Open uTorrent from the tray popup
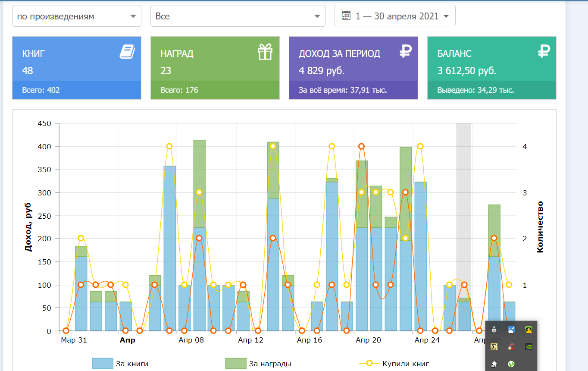This screenshot has height=371, width=588. coord(511,364)
